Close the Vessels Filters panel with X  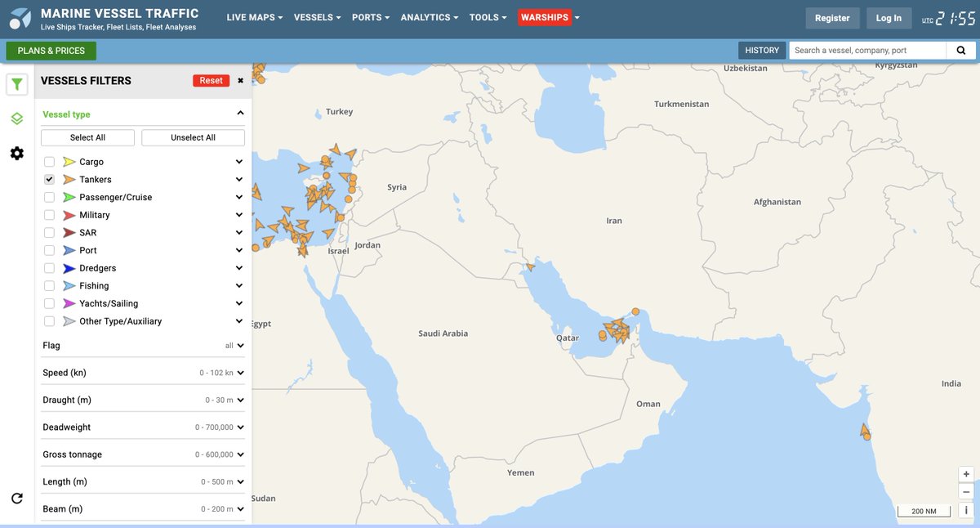pos(240,80)
